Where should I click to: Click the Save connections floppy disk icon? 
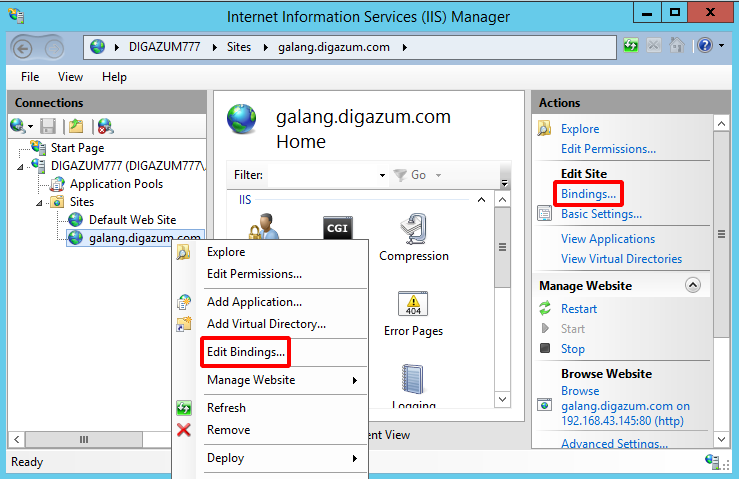[x=48, y=126]
